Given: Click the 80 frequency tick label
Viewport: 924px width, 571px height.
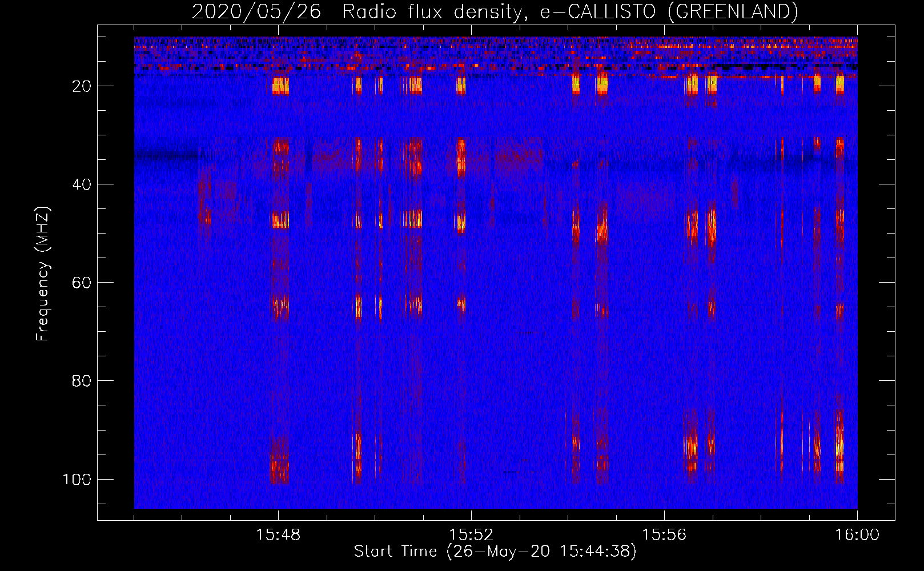Looking at the screenshot, I should coord(82,381).
